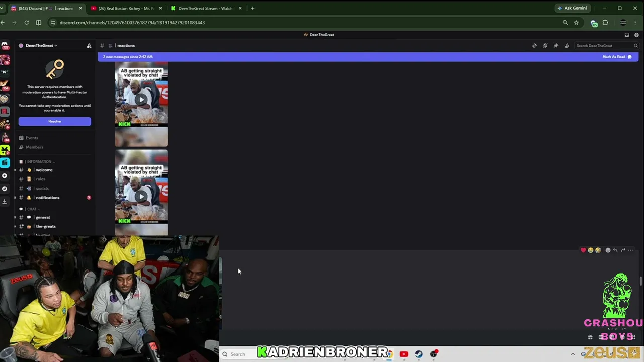Open server Members

tap(34, 147)
